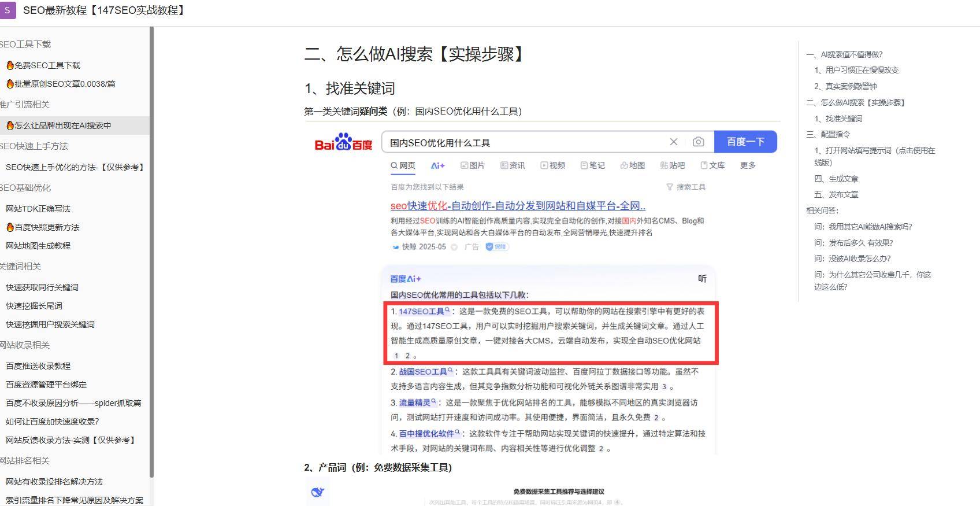Jump to 二、怎么做AI搜索 in outline
Viewport: 980px width, 506px height.
click(856, 102)
